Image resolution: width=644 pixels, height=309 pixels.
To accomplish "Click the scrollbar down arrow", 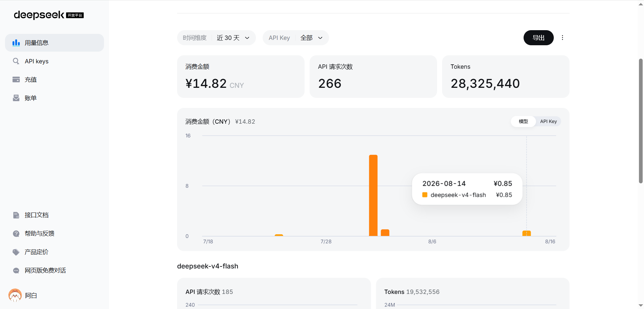I will point(641,306).
